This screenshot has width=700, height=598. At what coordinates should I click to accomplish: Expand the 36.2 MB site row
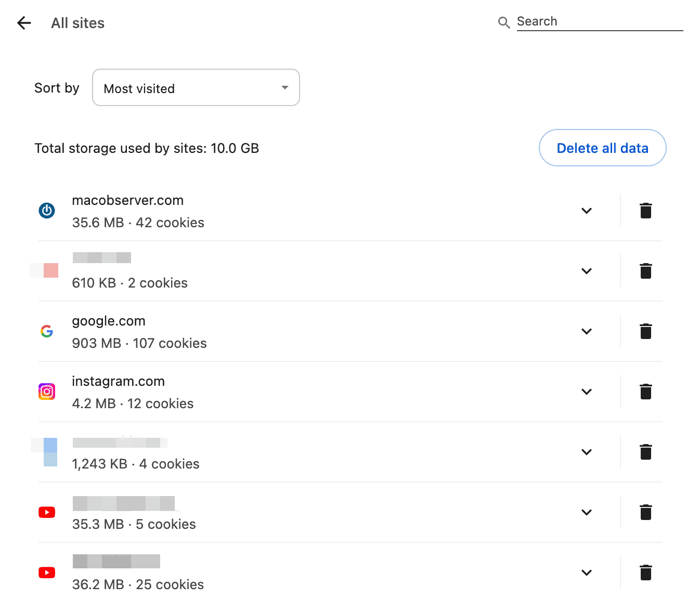click(x=586, y=573)
